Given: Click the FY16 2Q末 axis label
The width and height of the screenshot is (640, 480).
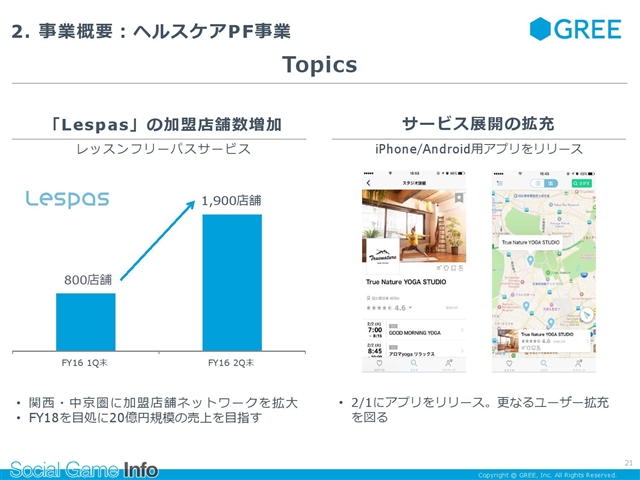Looking at the screenshot, I should click(x=231, y=363).
